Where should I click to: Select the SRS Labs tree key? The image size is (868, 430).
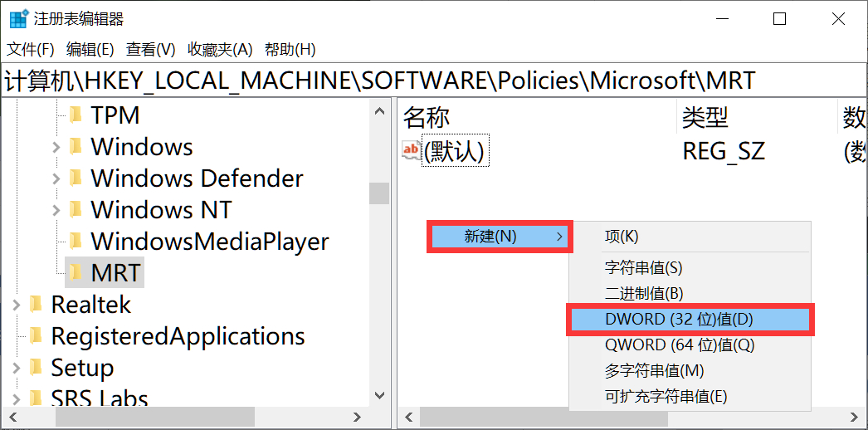pos(99,398)
